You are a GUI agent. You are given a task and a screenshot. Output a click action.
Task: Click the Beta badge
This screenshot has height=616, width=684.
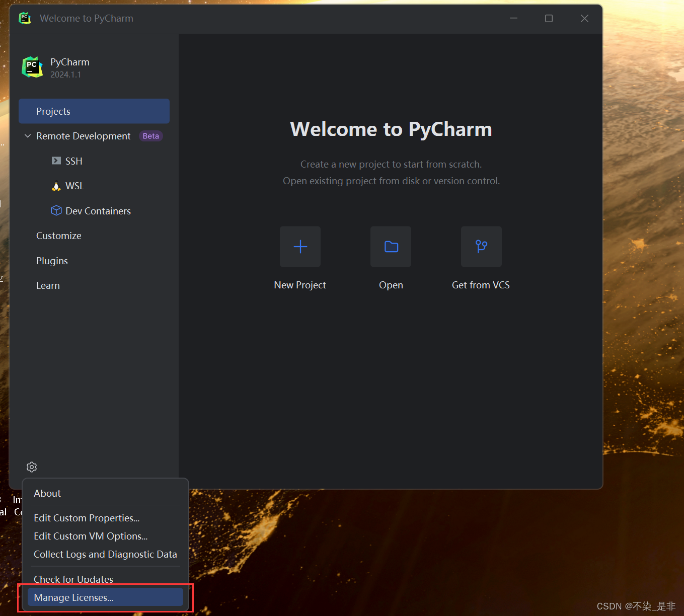click(x=150, y=136)
